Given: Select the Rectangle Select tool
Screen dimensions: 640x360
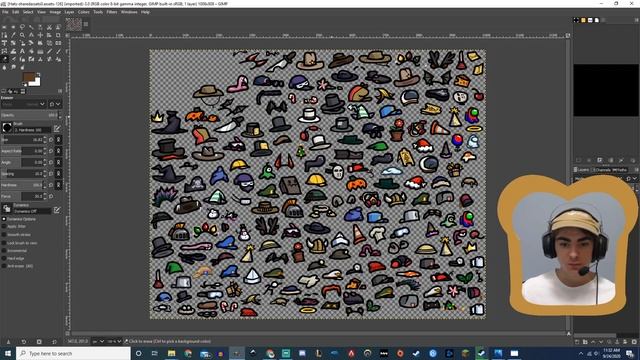Looking at the screenshot, I should tap(4, 27).
